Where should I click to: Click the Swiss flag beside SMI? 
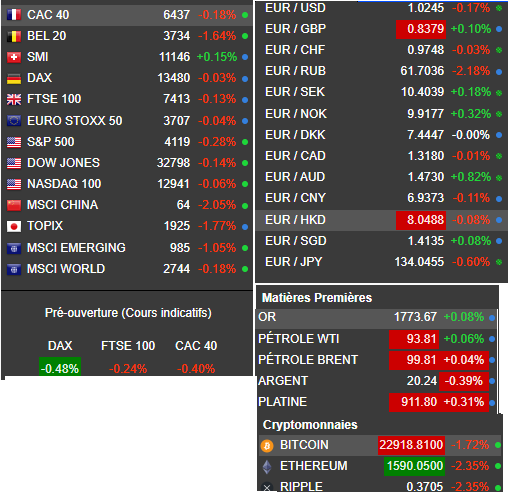tap(14, 57)
